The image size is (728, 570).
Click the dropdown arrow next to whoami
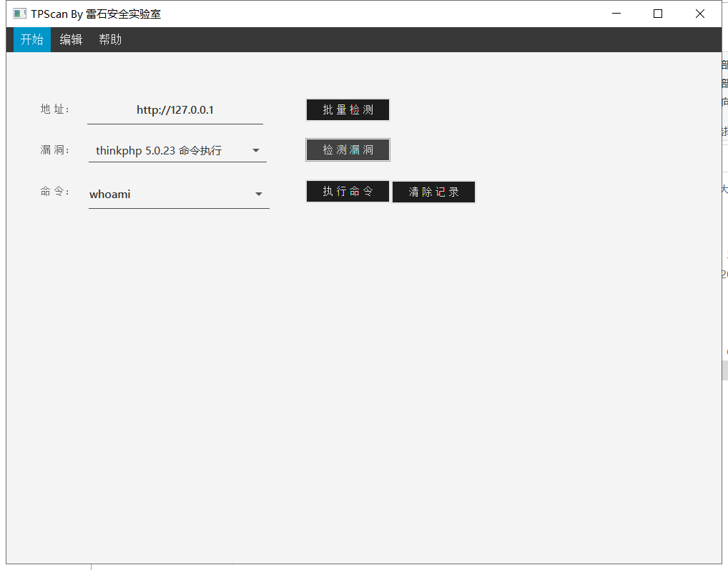tap(257, 193)
